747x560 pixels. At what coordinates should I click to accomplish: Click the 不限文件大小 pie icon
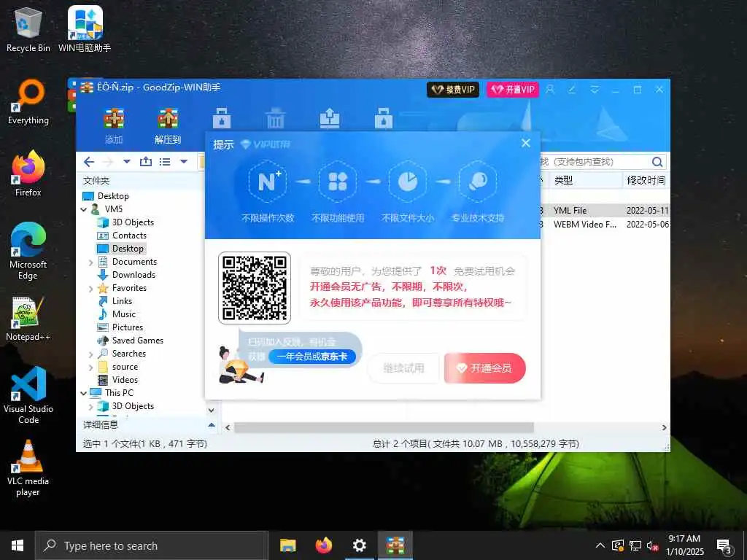[x=408, y=182]
